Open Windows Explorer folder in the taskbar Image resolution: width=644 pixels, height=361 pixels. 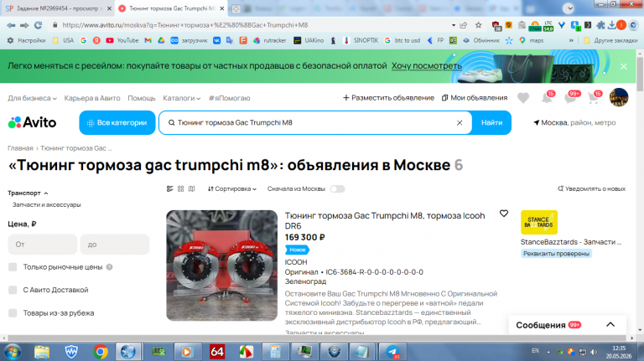[x=41, y=352]
